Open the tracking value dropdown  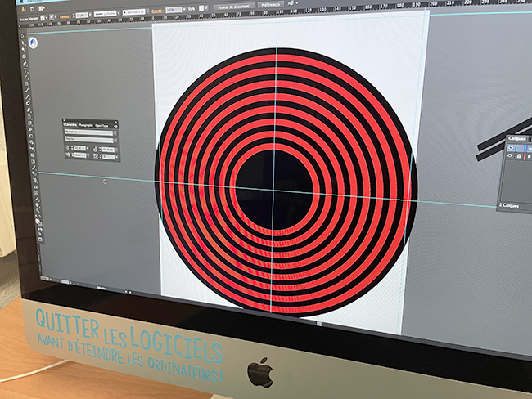117,157
